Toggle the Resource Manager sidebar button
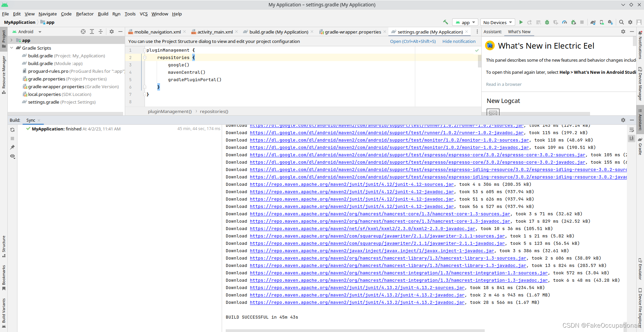The width and height of the screenshot is (644, 332). click(4, 75)
